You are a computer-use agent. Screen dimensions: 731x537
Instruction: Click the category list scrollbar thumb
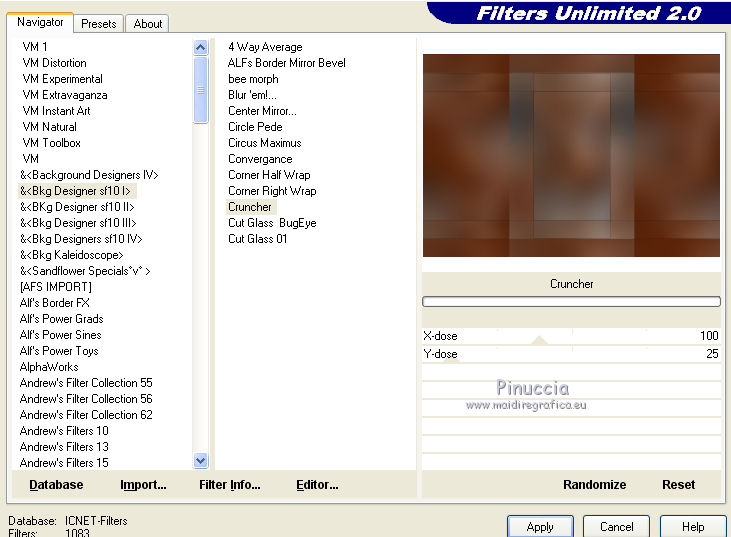(x=200, y=90)
